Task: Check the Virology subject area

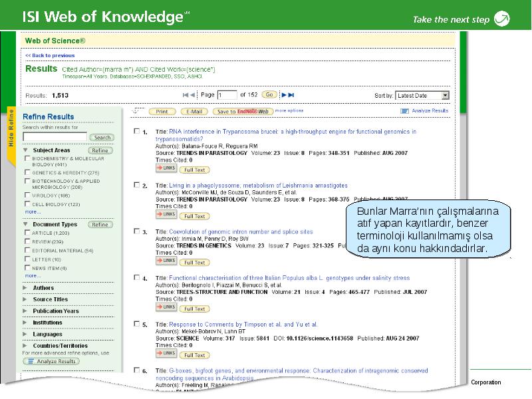Action: [27, 195]
